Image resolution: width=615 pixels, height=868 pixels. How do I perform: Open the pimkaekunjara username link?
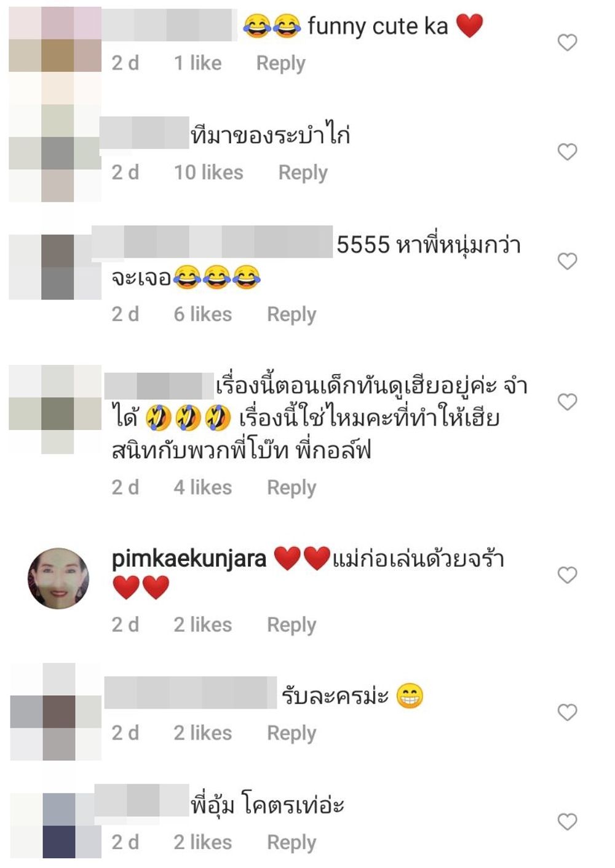click(x=189, y=559)
